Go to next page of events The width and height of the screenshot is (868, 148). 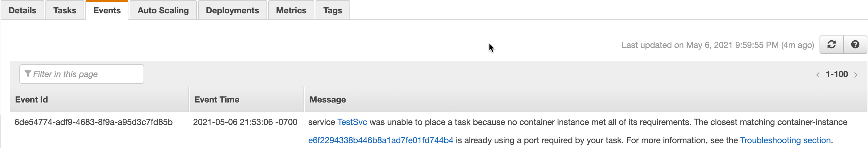point(856,75)
